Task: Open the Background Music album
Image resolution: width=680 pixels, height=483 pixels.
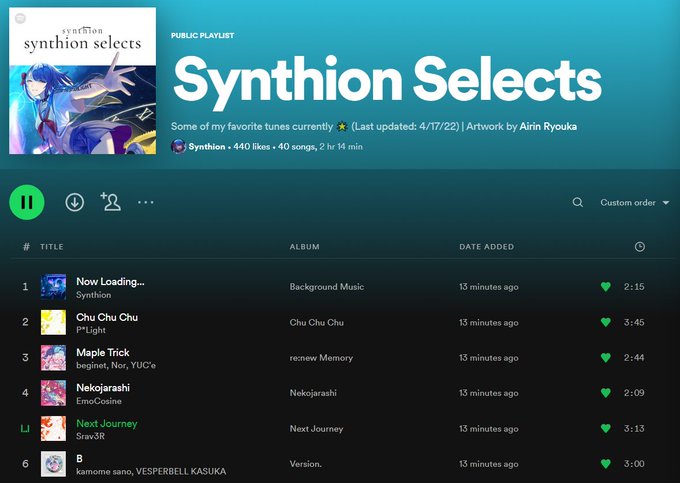Action: coord(327,287)
